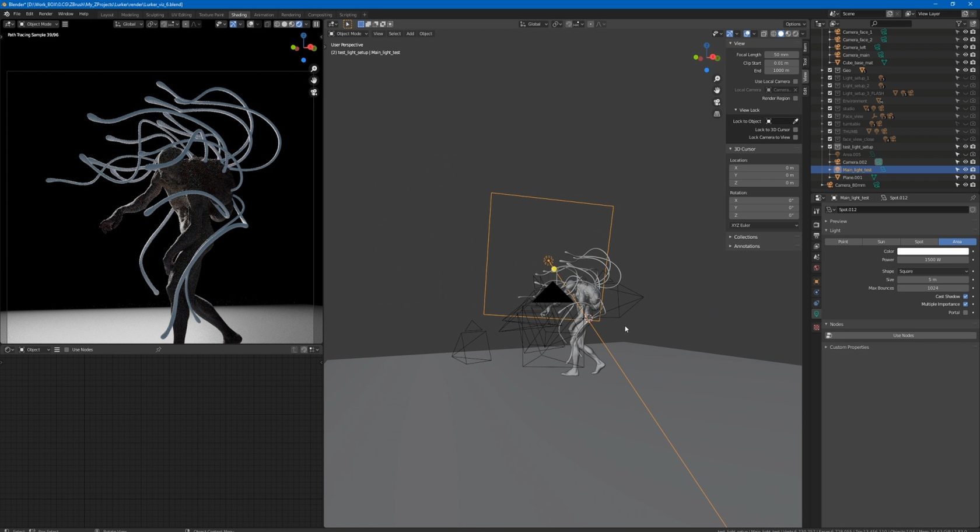Image resolution: width=980 pixels, height=532 pixels.
Task: Open Object Constraints properties tab icon
Action: 816,303
